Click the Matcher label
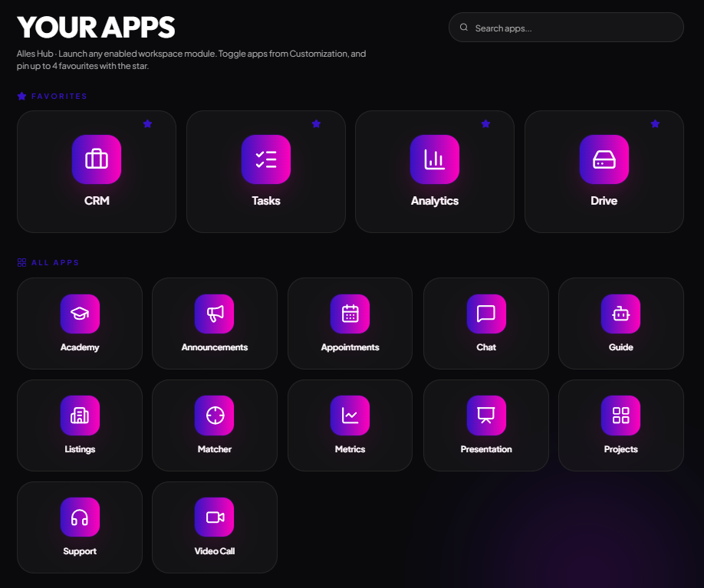 pos(215,449)
